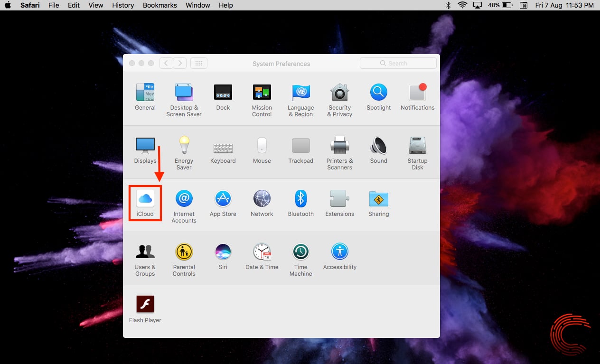Open the Safari menu
Viewport: 600px width, 364px height.
pyautogui.click(x=30, y=5)
